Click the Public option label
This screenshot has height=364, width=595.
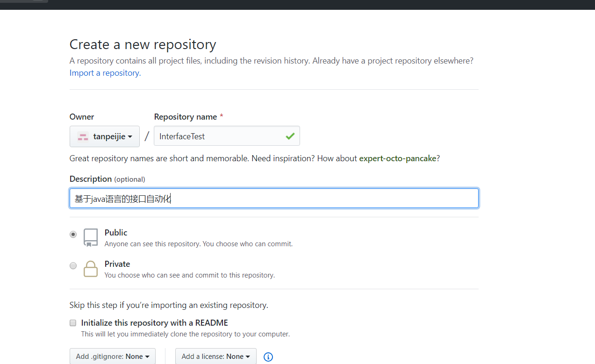coord(116,233)
